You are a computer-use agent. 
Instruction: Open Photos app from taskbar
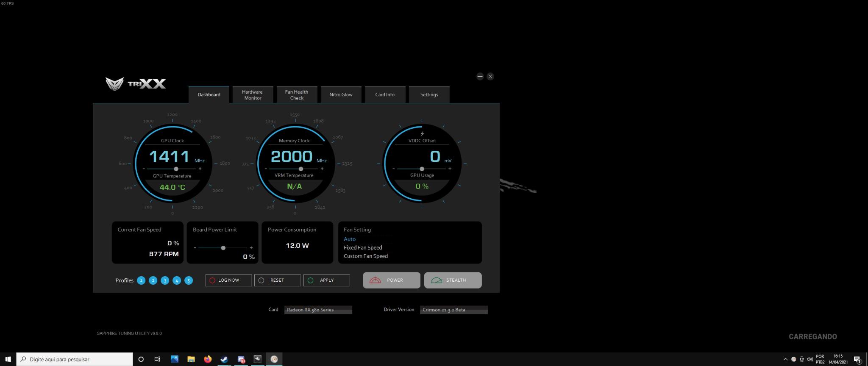[174, 359]
